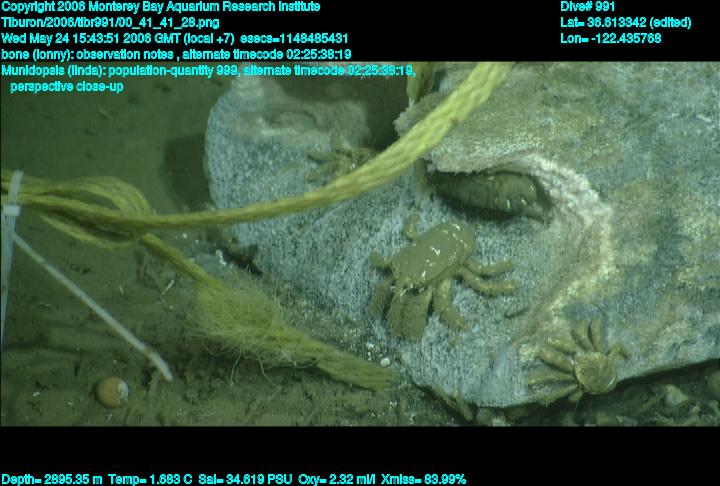Viewport: 720px width, 486px height.
Task: Click the dark crevice in the rock
Action: 497,190
